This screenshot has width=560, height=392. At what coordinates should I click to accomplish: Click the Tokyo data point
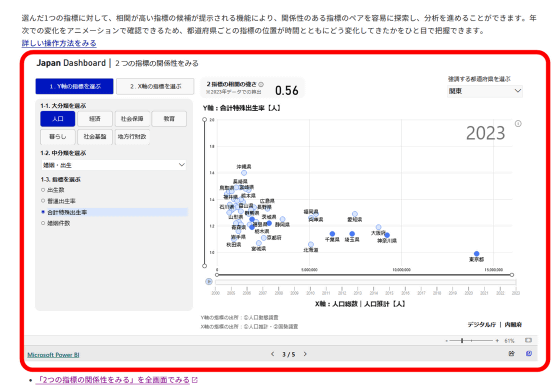point(476,253)
